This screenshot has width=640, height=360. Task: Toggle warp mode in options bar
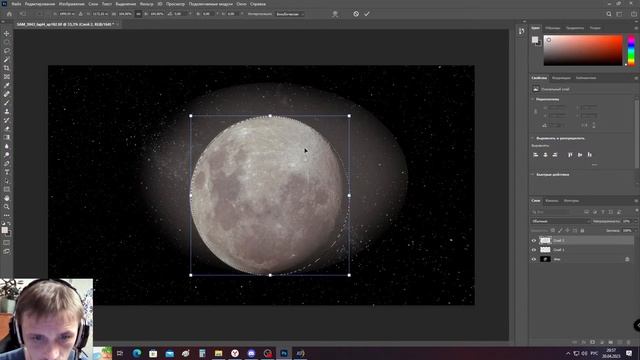click(335, 14)
